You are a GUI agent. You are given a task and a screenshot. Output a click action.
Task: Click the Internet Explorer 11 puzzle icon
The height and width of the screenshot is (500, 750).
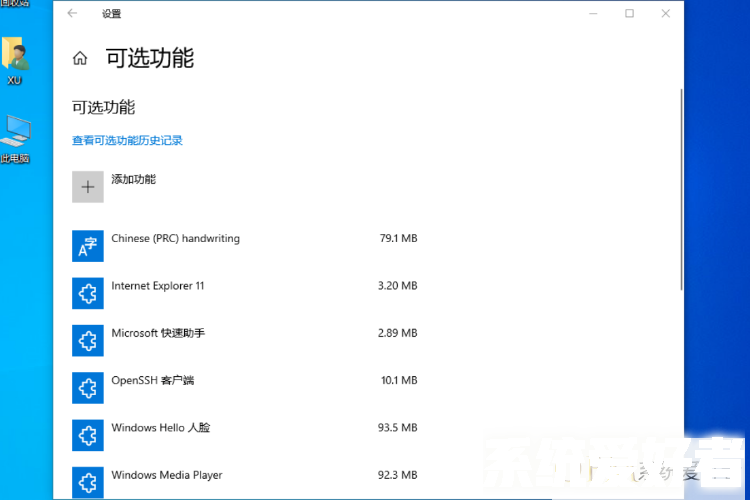88,293
